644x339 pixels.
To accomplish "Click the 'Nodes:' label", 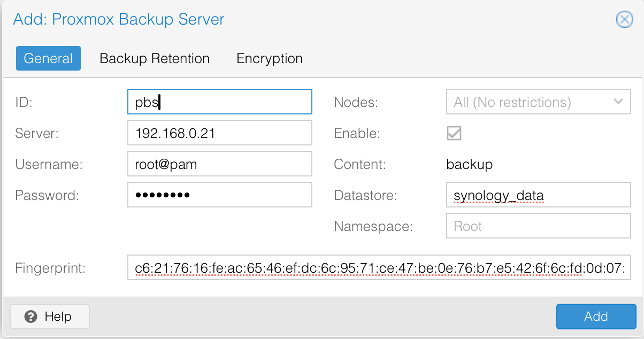I will pos(356,103).
